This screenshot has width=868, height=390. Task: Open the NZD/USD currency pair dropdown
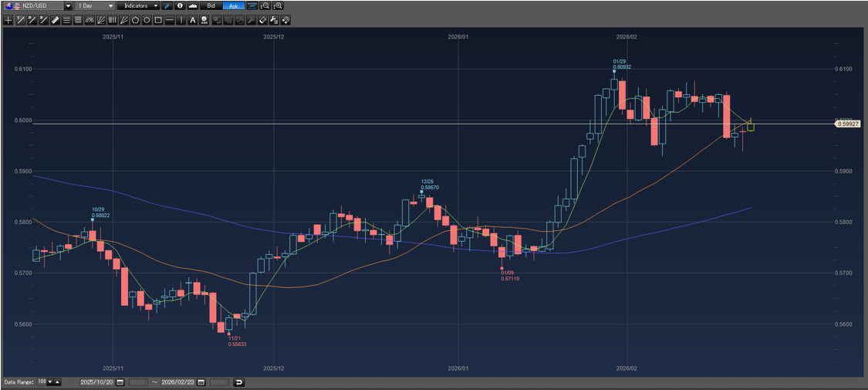[68, 5]
